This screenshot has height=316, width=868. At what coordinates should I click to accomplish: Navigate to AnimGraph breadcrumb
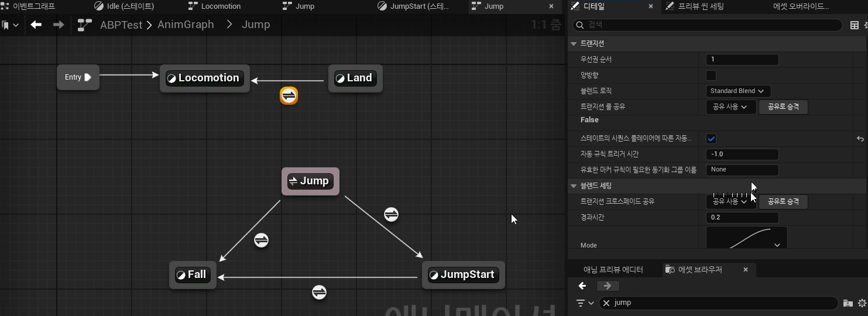tap(186, 25)
